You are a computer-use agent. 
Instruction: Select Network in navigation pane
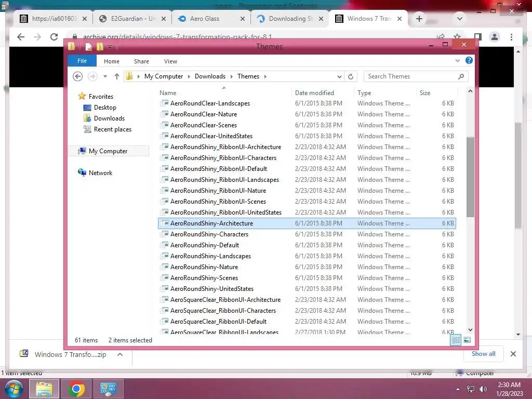100,172
